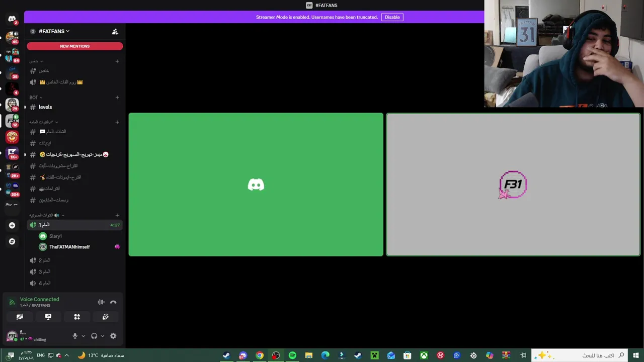Open File Explorer from the taskbar
Screen dimensions: 644x362
309,355
